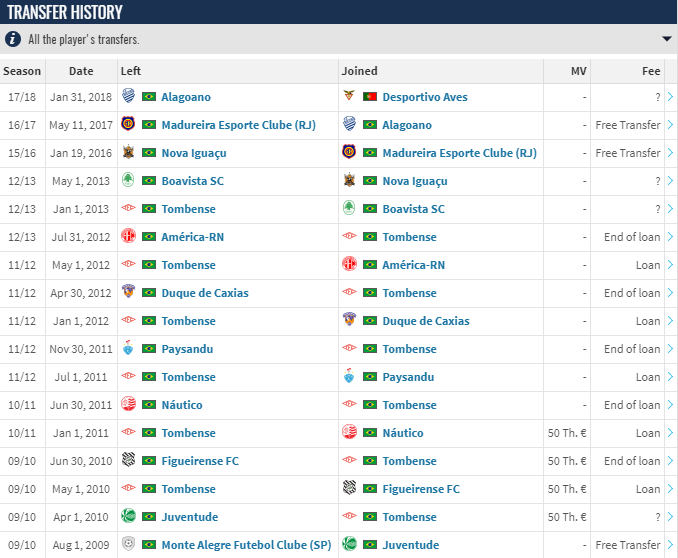Open Nova Iguaçu link in May 1, 2013 Joined column
The width and height of the screenshot is (678, 558).
coord(415,181)
